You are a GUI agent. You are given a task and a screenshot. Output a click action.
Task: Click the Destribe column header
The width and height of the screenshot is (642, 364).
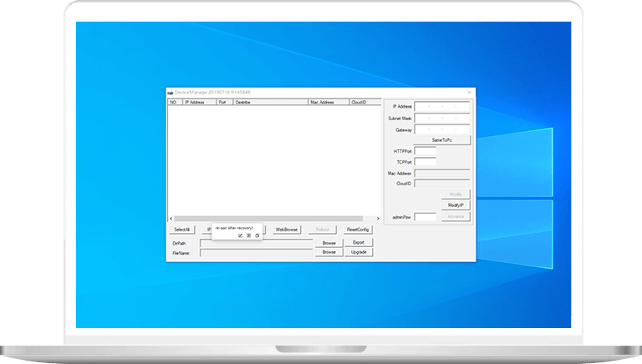271,102
